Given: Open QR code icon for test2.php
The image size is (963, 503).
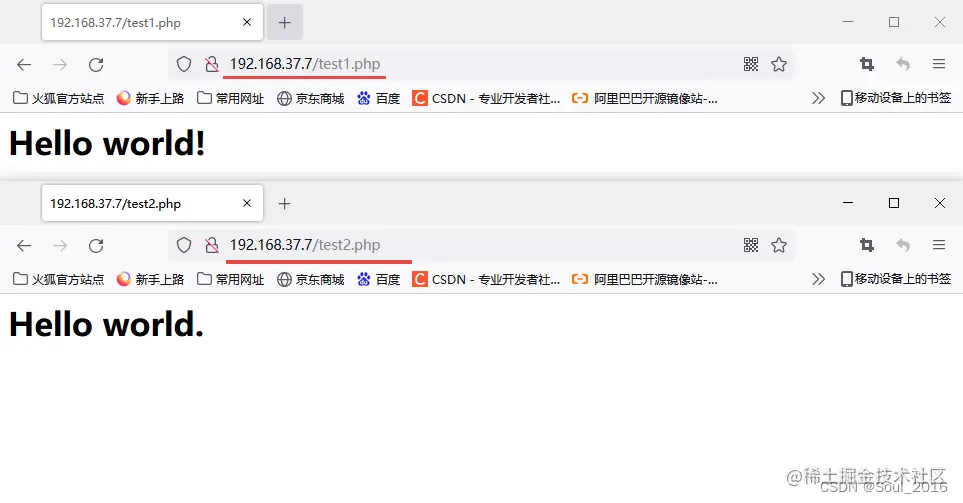Looking at the screenshot, I should 751,245.
